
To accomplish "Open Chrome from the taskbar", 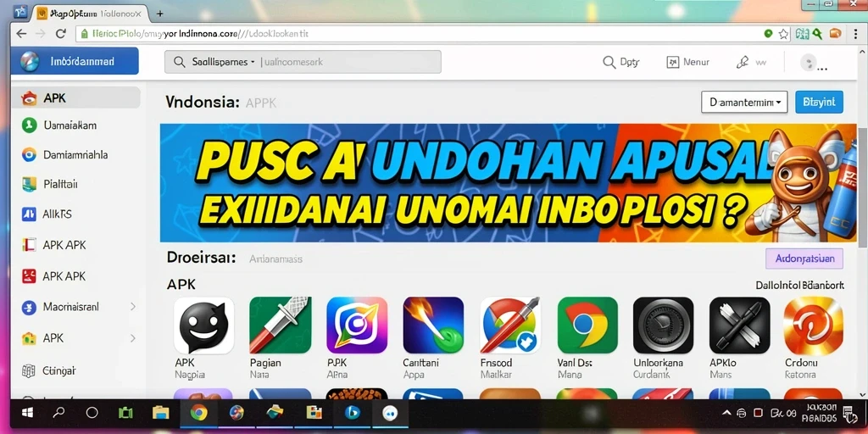I will 198,413.
